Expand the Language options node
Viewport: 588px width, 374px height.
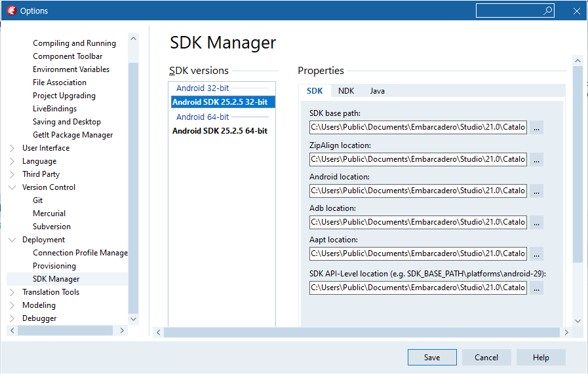12,161
